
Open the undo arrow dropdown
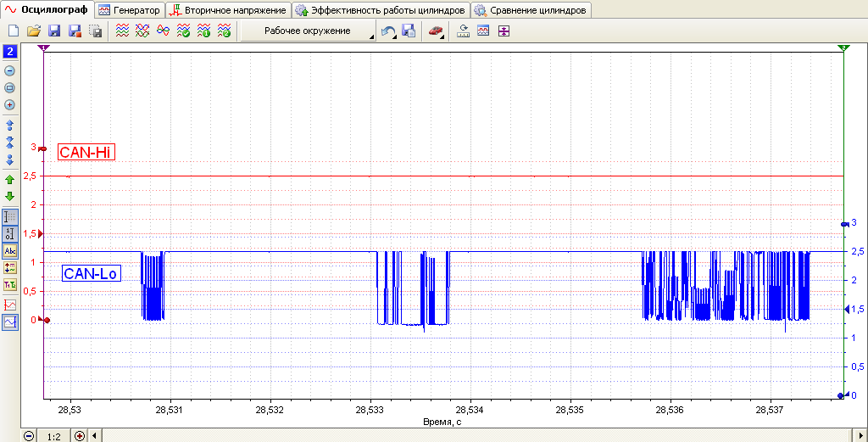390,31
